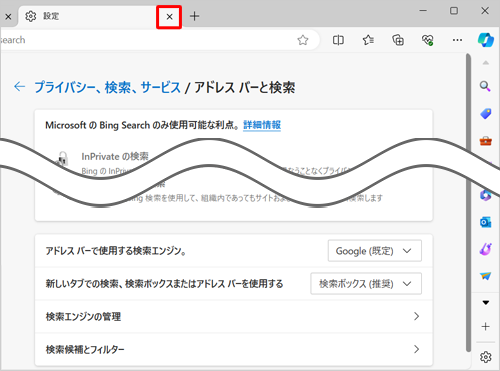Image resolution: width=500 pixels, height=371 pixels.
Task: Open sidebar Drop paper plane icon
Action: [x=486, y=276]
